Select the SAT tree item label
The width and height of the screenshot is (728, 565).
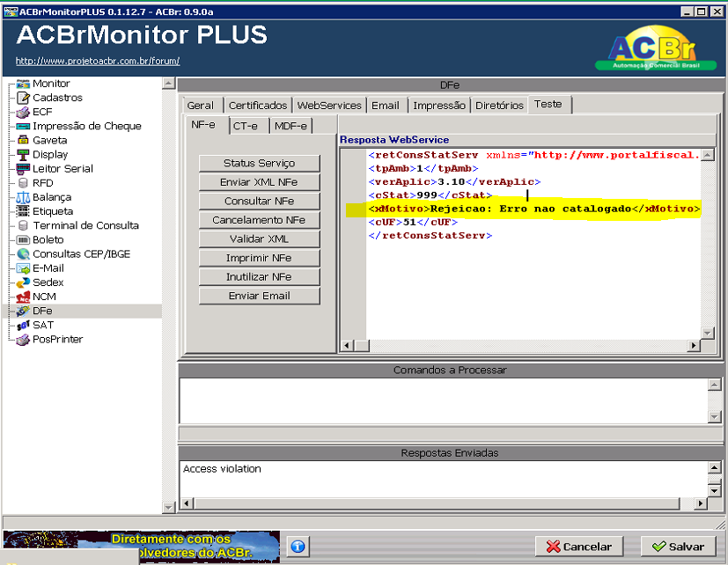point(43,325)
